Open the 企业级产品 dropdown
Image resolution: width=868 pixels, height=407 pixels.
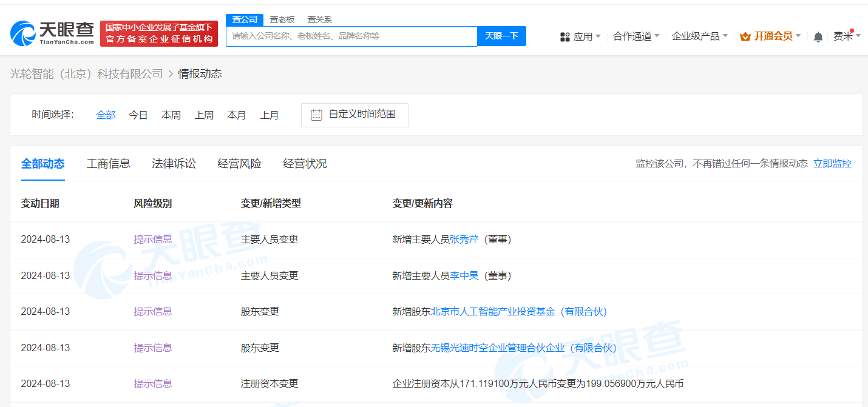coord(696,36)
